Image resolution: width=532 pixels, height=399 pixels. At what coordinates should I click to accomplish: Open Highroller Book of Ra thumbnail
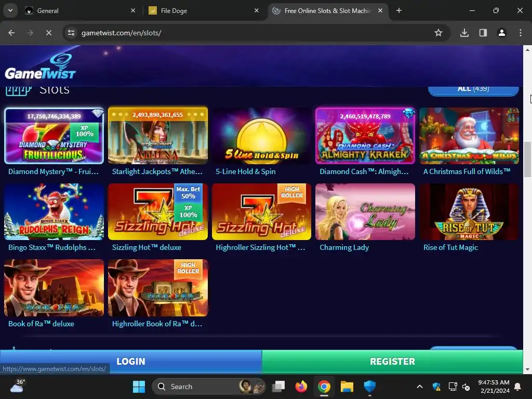pyautogui.click(x=158, y=288)
